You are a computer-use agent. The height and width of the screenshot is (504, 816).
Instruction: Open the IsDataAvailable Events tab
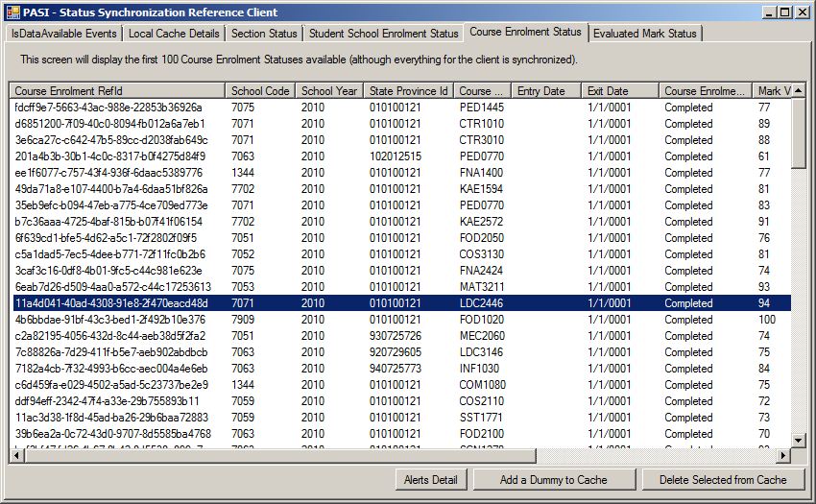tap(63, 34)
